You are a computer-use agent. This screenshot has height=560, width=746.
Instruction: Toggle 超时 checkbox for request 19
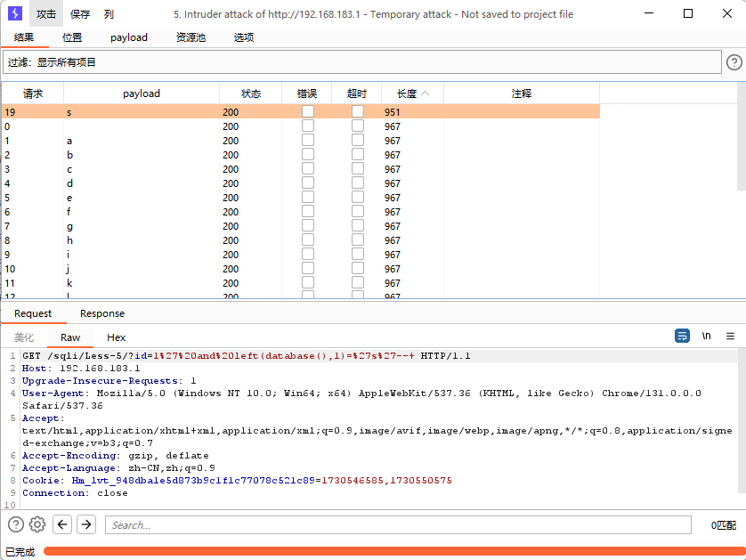[x=358, y=111]
